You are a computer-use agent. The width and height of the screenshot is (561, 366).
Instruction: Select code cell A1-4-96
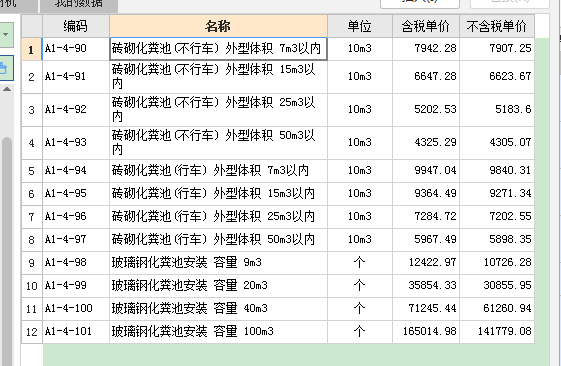[x=76, y=217]
